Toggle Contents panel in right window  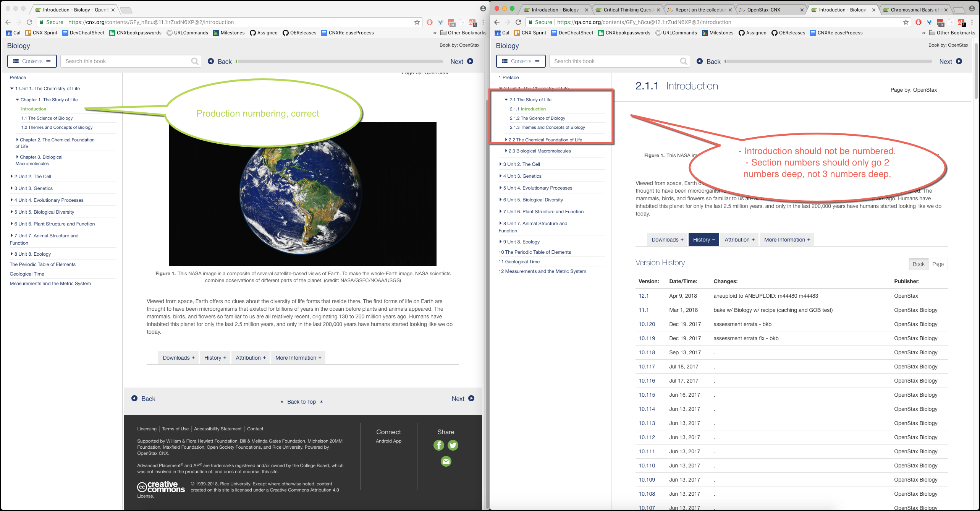pos(521,61)
